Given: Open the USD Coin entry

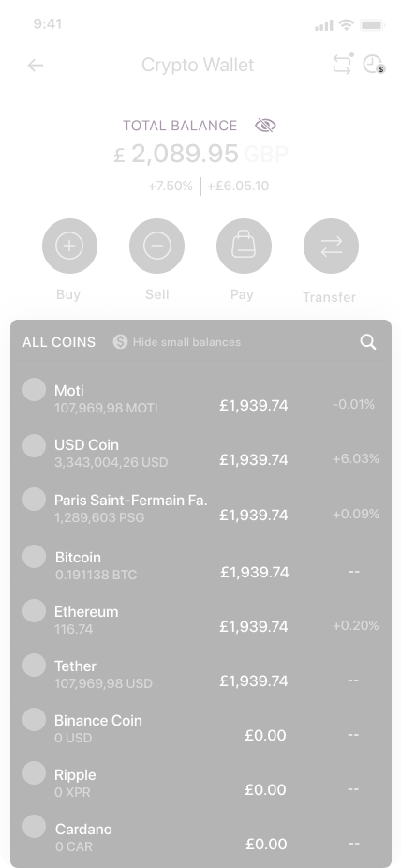Looking at the screenshot, I should click(200, 453).
